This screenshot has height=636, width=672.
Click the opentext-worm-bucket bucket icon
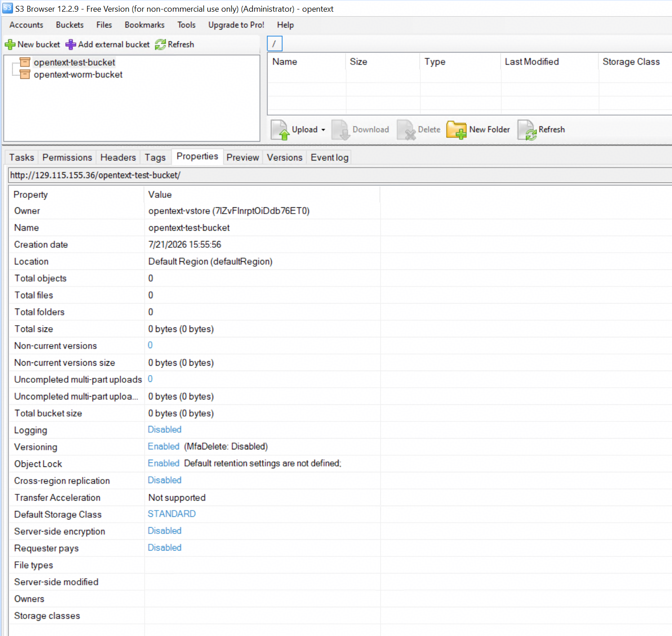25,74
